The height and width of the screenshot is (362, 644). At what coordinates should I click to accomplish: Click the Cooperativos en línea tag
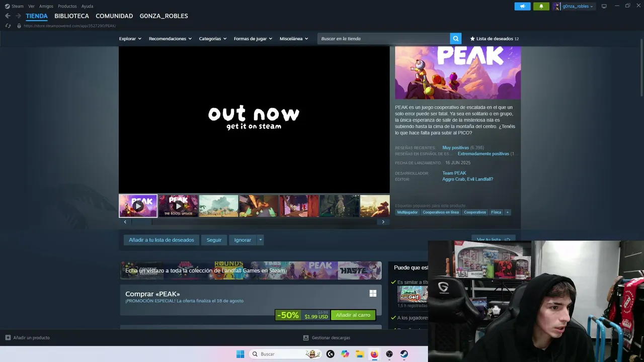click(x=441, y=212)
